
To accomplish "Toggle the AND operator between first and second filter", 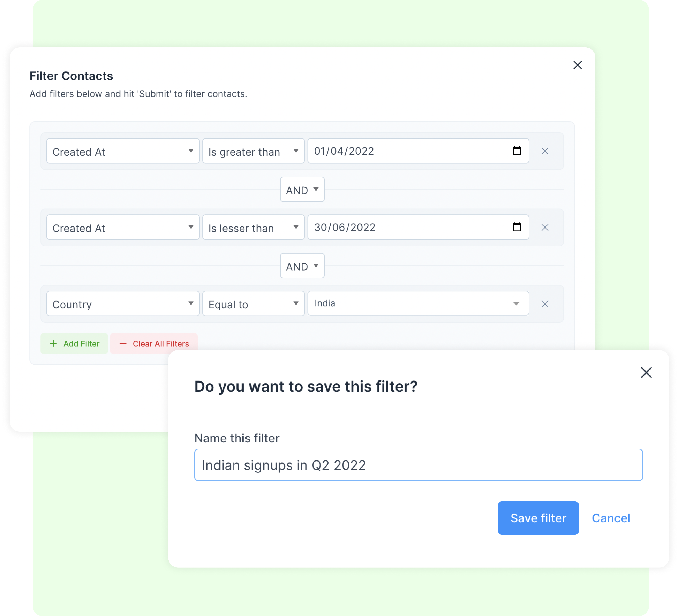I will coord(302,190).
